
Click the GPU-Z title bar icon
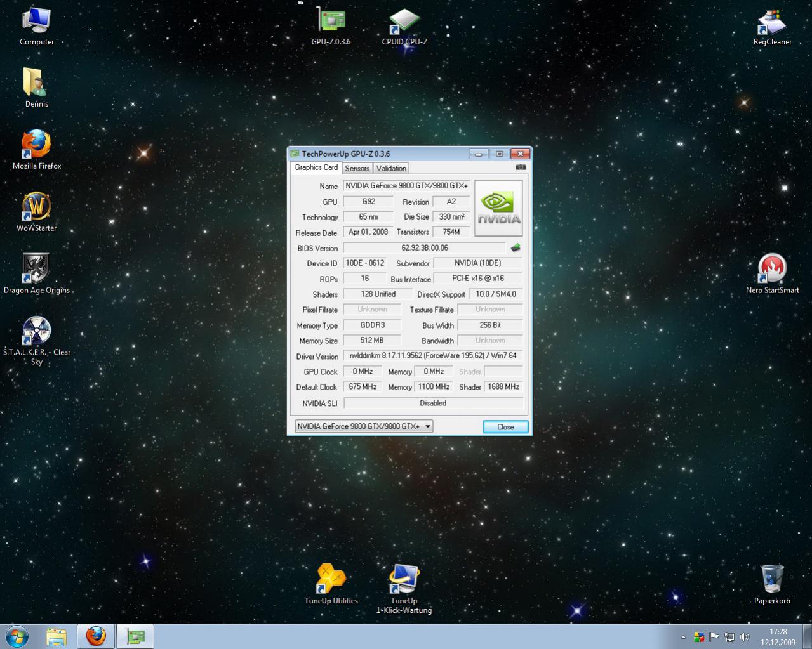(295, 154)
